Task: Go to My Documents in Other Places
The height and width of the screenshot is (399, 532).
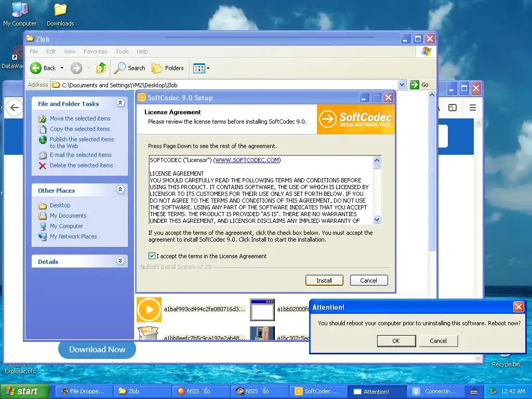Action: [68, 216]
